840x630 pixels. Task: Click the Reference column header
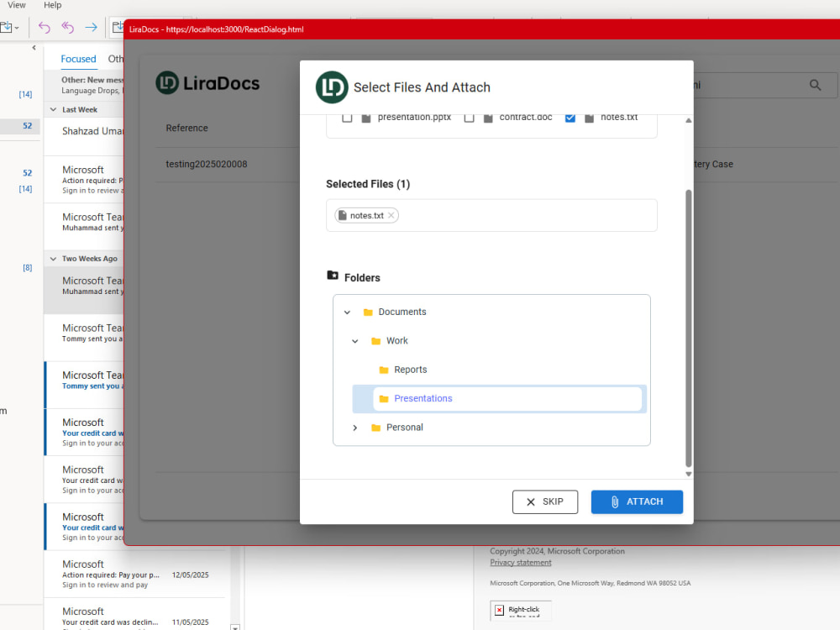[x=186, y=128]
